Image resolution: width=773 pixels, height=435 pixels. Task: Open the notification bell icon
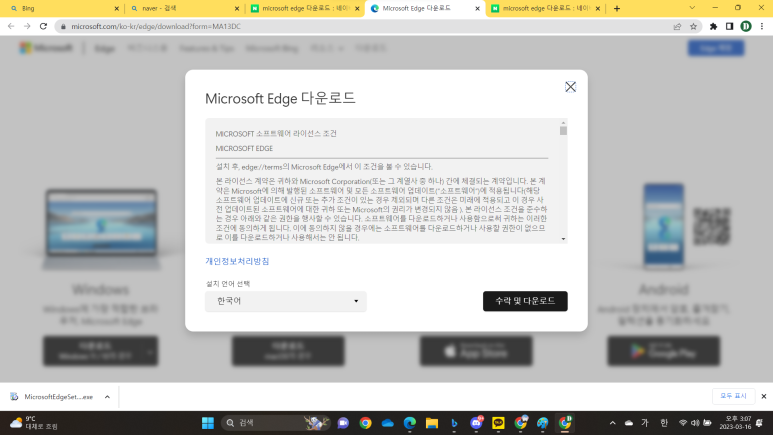click(760, 423)
